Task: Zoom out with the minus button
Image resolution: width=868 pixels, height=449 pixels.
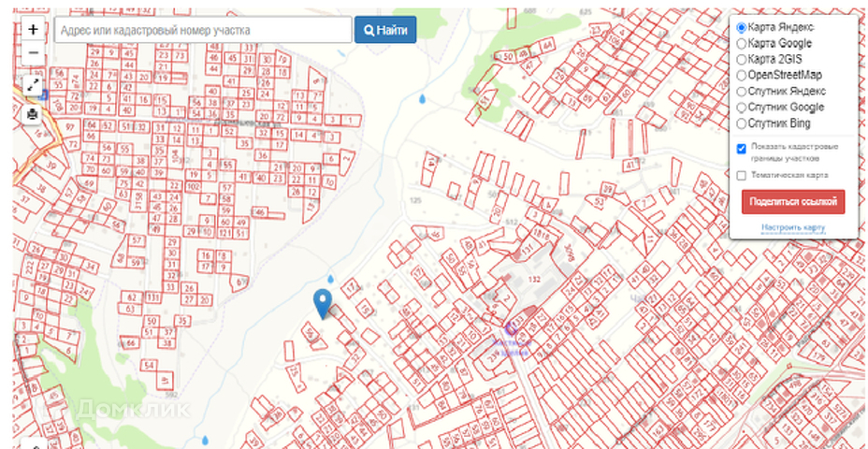Action: point(33,52)
